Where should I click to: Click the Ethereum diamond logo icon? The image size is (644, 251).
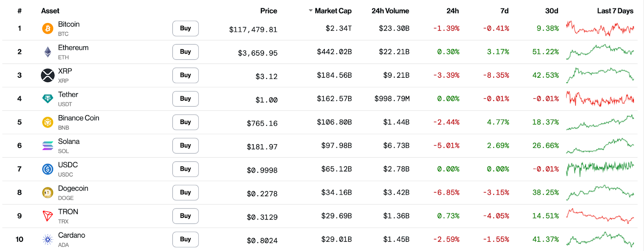pos(47,52)
